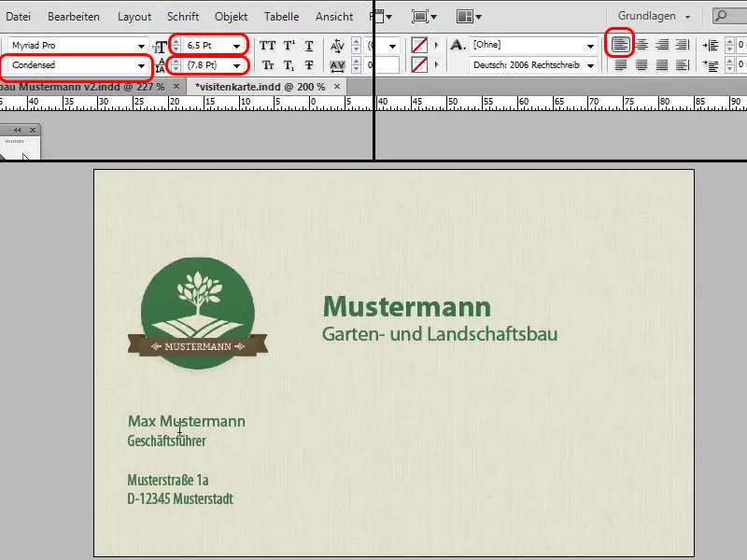Click the leading icon
The width and height of the screenshot is (747, 560).
161,65
